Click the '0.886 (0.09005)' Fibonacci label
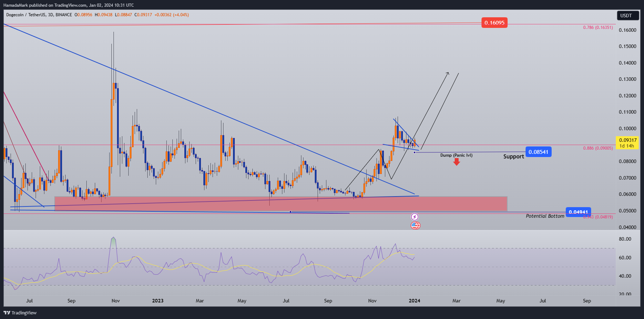This screenshot has height=319, width=644. (598, 148)
